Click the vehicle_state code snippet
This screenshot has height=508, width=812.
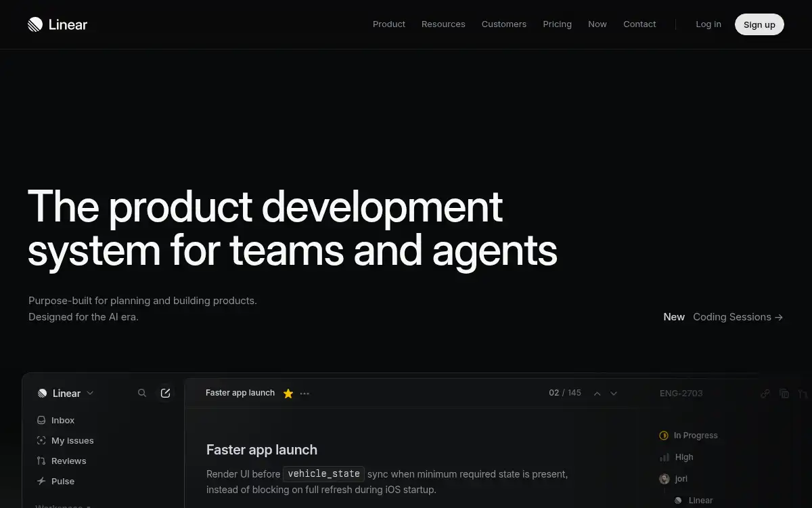324,474
